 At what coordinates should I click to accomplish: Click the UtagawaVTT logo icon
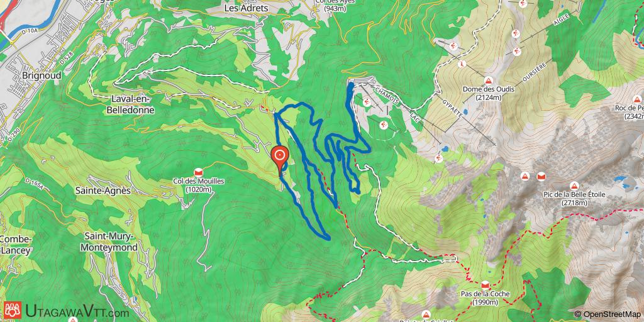(x=13, y=310)
